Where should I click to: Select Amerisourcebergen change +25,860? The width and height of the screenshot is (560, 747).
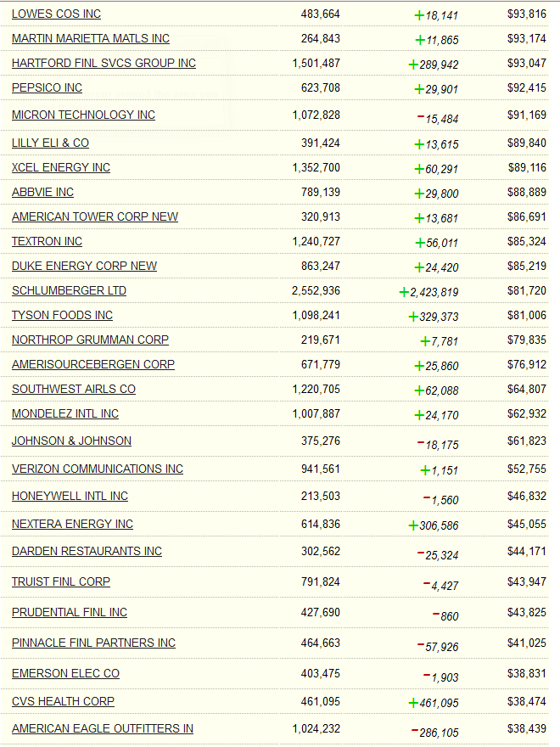[x=437, y=366]
